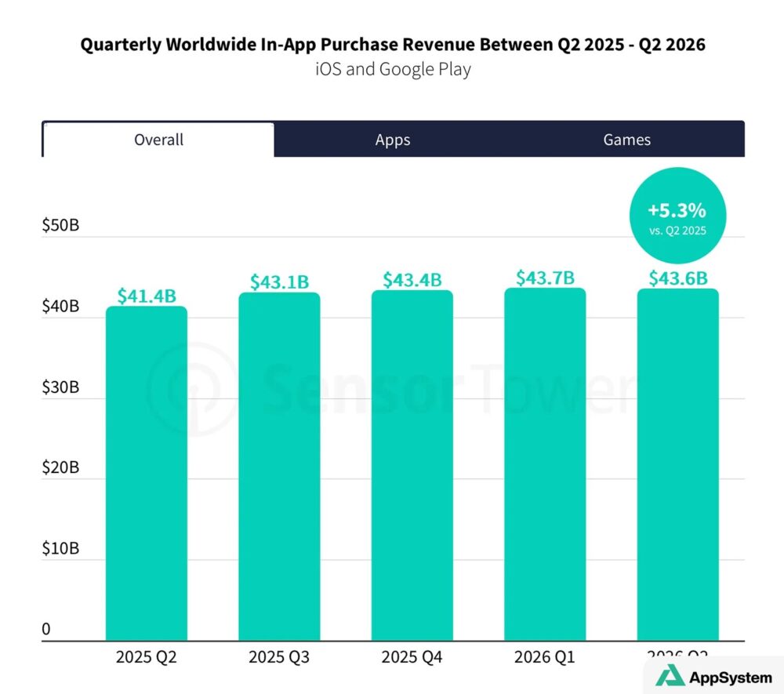Click the 2026 Q1 axis label
Image resolution: width=784 pixels, height=694 pixels.
coord(545,656)
